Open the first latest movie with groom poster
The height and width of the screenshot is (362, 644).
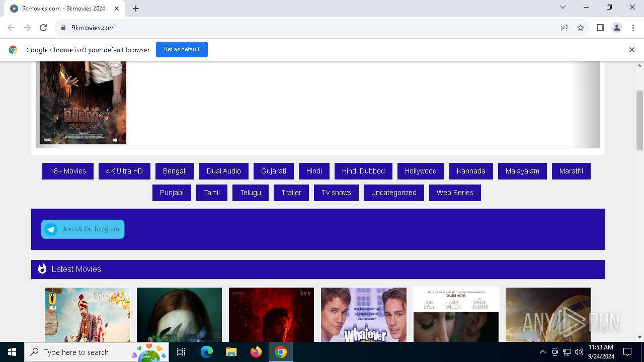(x=87, y=315)
